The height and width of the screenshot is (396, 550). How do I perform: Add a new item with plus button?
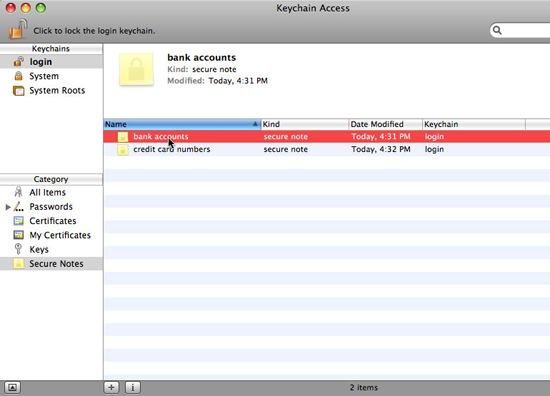point(111,388)
